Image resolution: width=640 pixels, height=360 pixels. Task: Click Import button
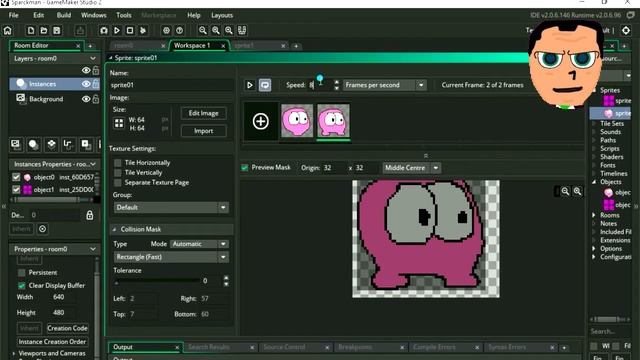[203, 131]
